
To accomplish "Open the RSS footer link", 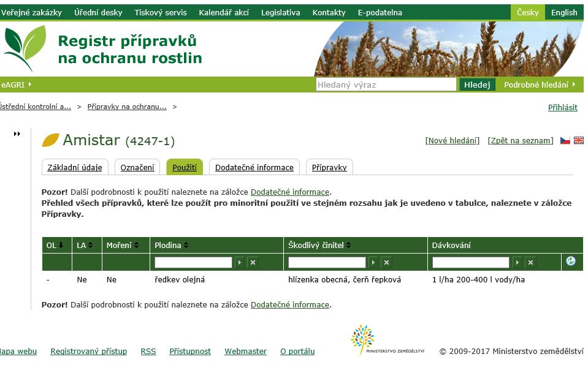I will [148, 352].
